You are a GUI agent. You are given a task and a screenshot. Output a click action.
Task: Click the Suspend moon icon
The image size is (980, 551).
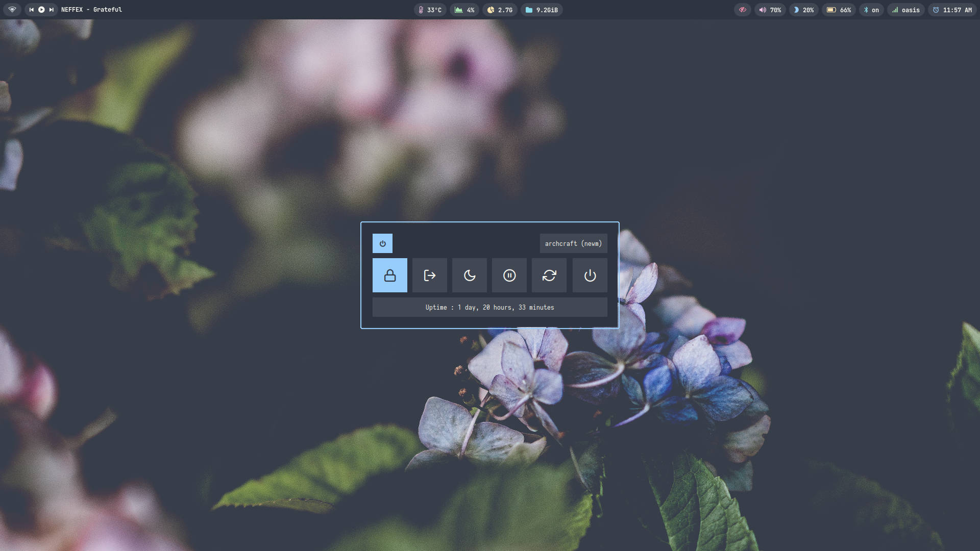469,275
